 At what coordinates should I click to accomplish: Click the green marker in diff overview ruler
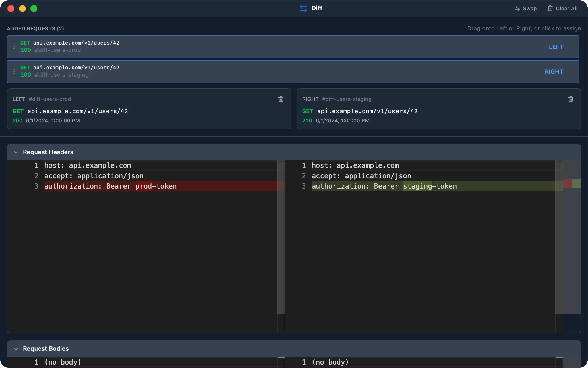click(x=576, y=183)
